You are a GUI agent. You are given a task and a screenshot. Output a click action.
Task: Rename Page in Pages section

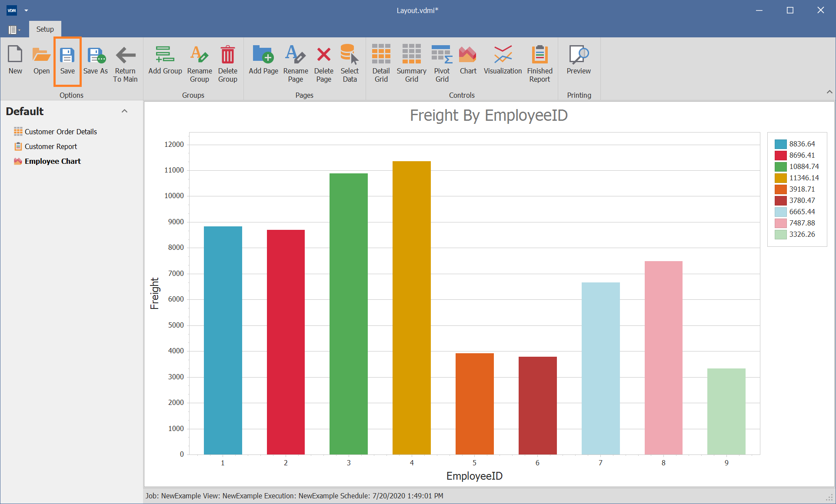click(x=296, y=64)
